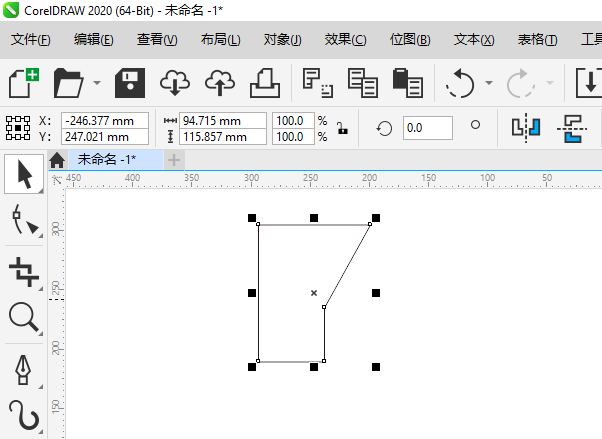Screen dimensions: 602x439
Task: Edit the object width field 94.715 mm
Action: [223, 121]
